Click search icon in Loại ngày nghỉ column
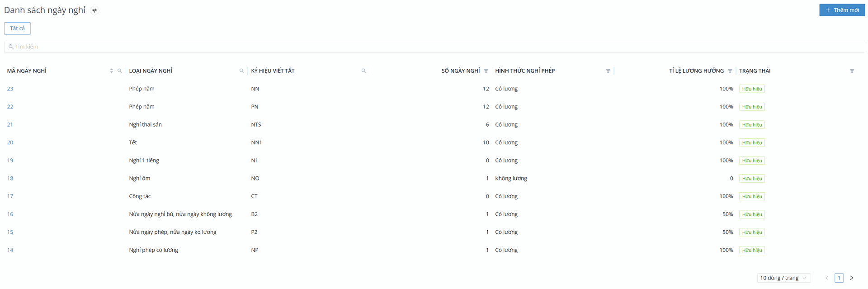Viewport: 868px width, 289px height. coord(242,71)
